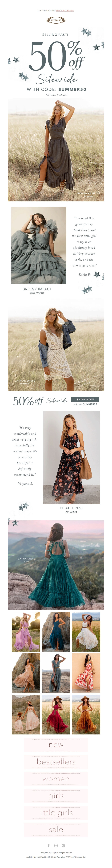Click the Kilah Dress floral photo
Viewport: 112px width, 868px height.
pos(72,458)
